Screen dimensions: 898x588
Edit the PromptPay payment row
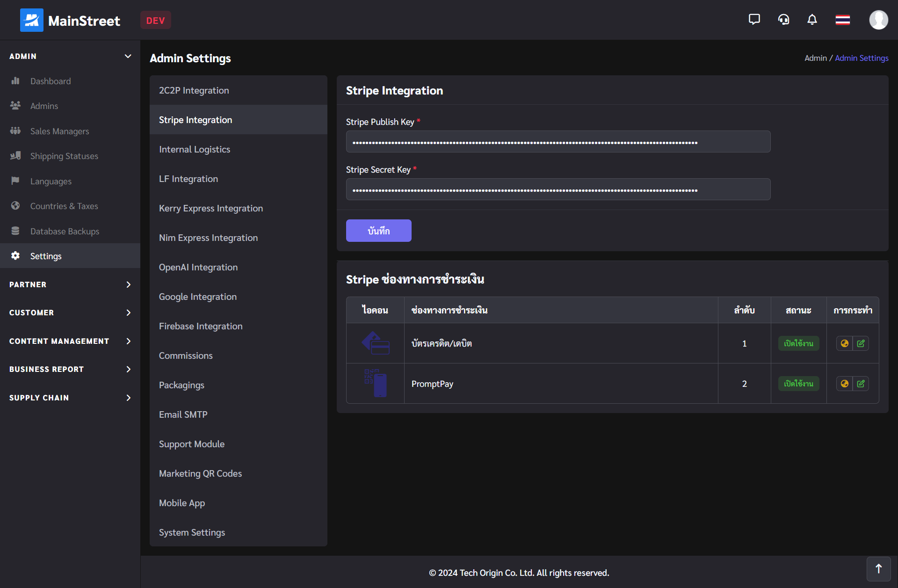[861, 384]
